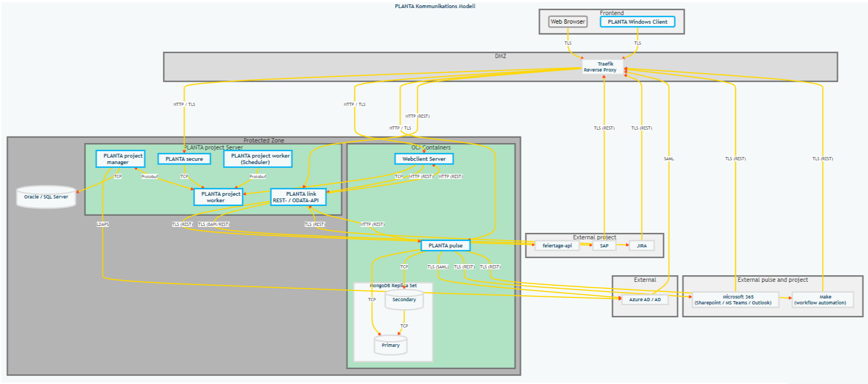This screenshot has height=384, width=868.
Task: Click the SAP node
Action: pos(604,246)
